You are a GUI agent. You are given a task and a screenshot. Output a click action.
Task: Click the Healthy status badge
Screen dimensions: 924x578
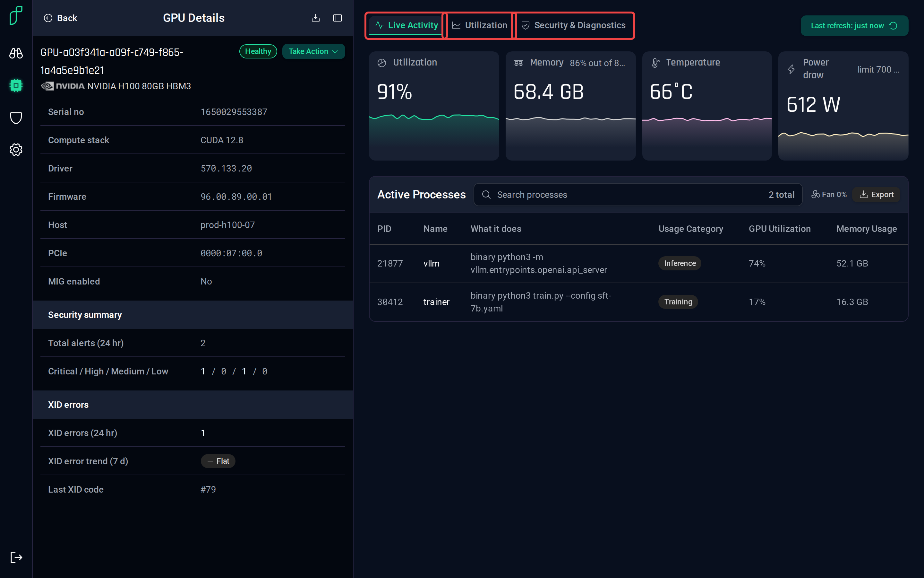(x=258, y=51)
